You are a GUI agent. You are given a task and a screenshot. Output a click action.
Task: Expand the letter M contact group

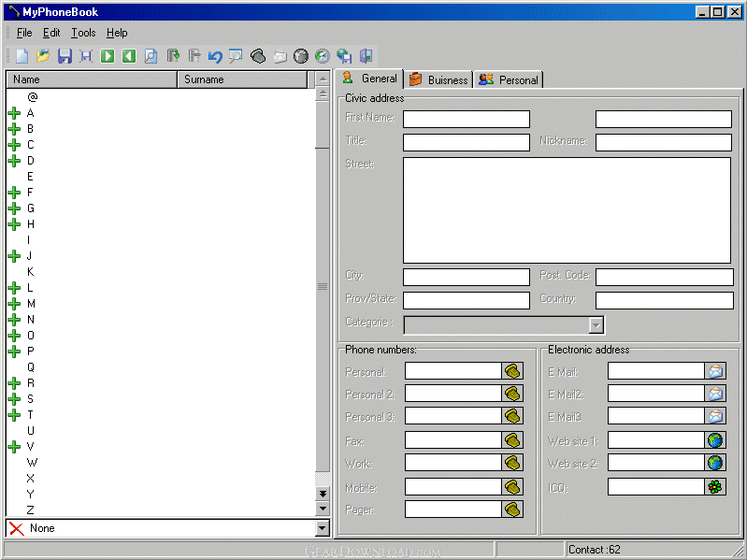click(x=14, y=304)
